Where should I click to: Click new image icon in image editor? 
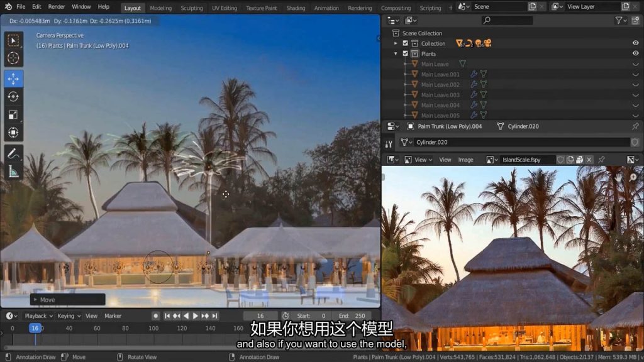tap(570, 160)
